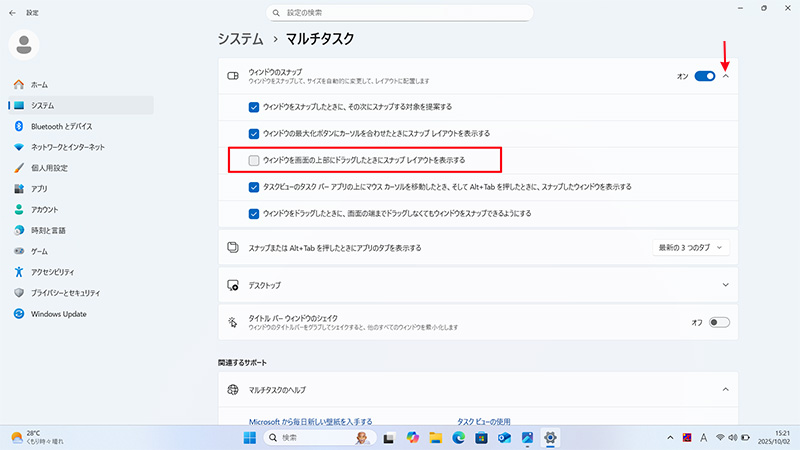Click the システム breadcrumb link
The width and height of the screenshot is (800, 450).
tap(243, 39)
